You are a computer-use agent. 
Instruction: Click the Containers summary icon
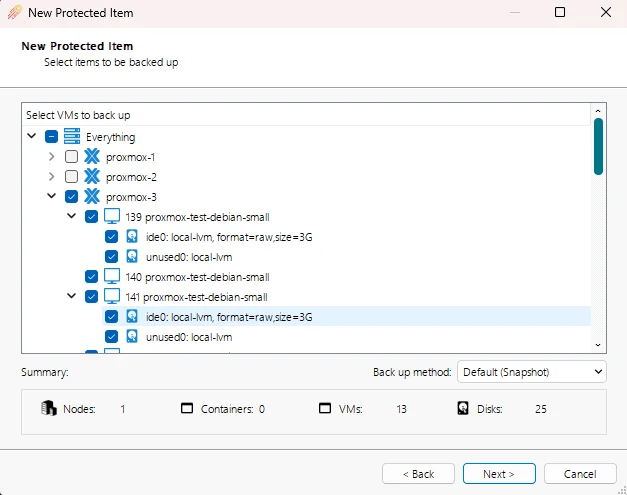(187, 408)
